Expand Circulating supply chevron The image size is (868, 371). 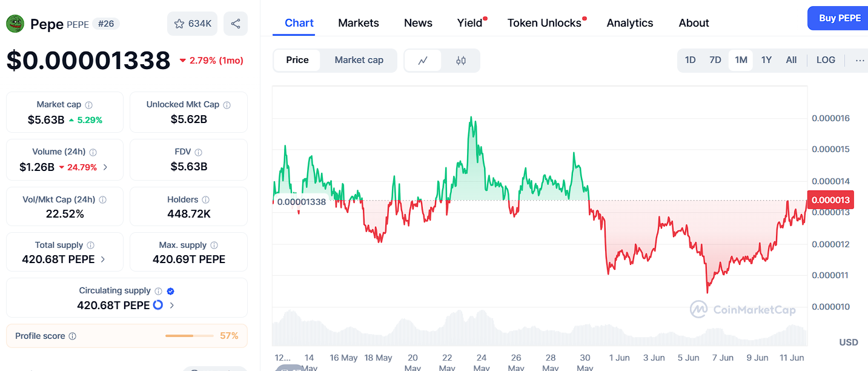[x=172, y=306]
